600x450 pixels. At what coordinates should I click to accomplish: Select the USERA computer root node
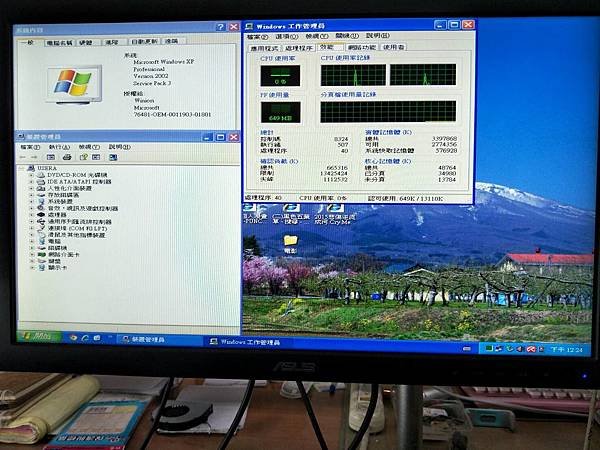pos(42,168)
